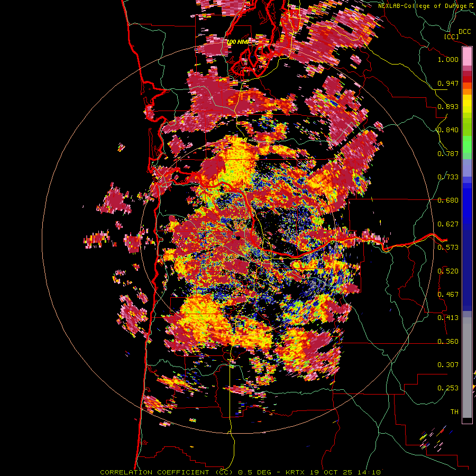Click the 0.413 legend value
476x476 pixels.
tap(448, 318)
